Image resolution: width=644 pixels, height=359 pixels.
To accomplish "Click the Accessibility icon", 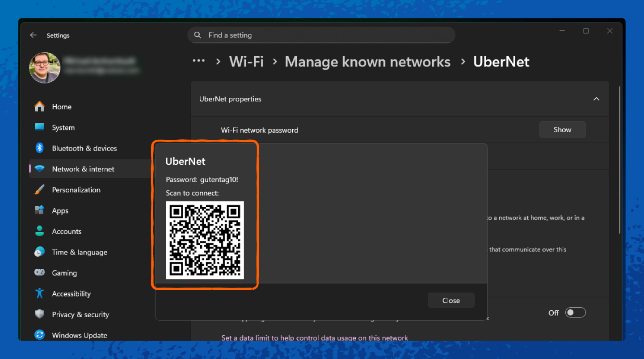I will point(40,293).
